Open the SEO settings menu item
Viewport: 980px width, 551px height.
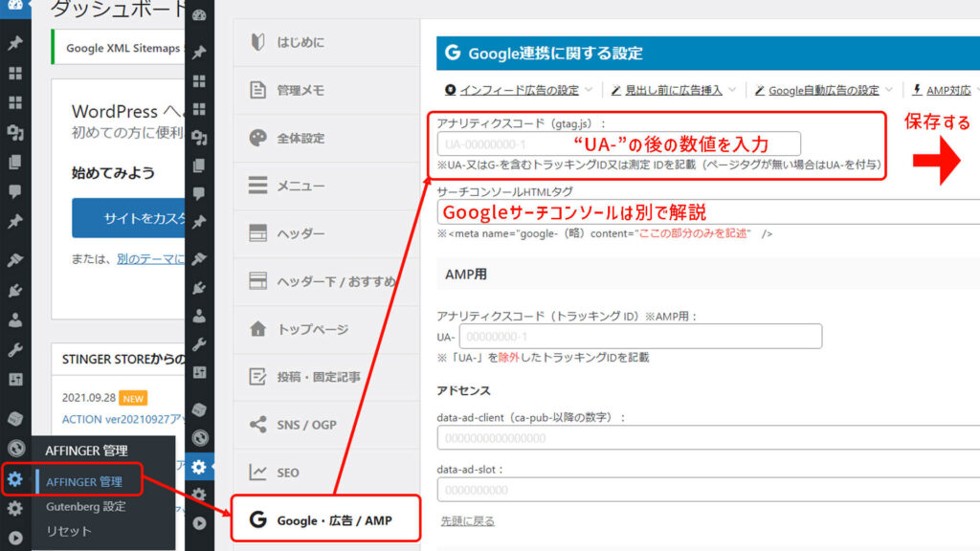click(326, 473)
